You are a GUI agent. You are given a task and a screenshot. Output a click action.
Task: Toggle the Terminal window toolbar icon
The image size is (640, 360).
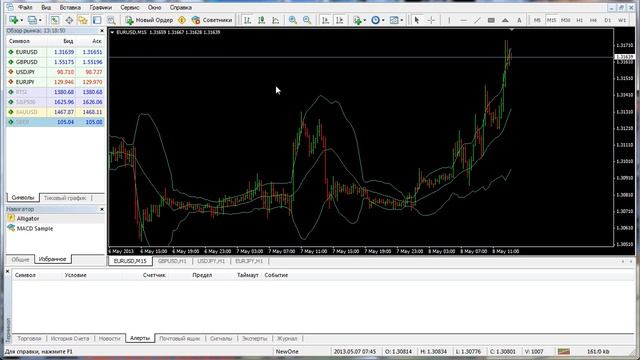[x=97, y=20]
